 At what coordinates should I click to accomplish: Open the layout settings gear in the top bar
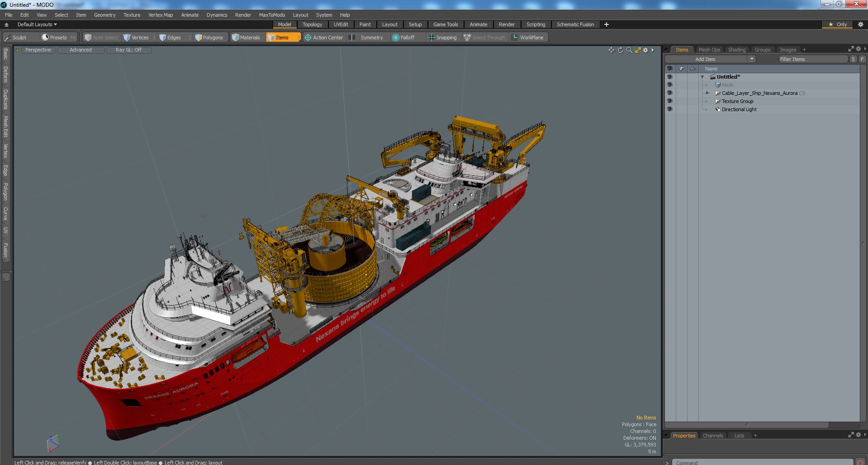tap(860, 24)
